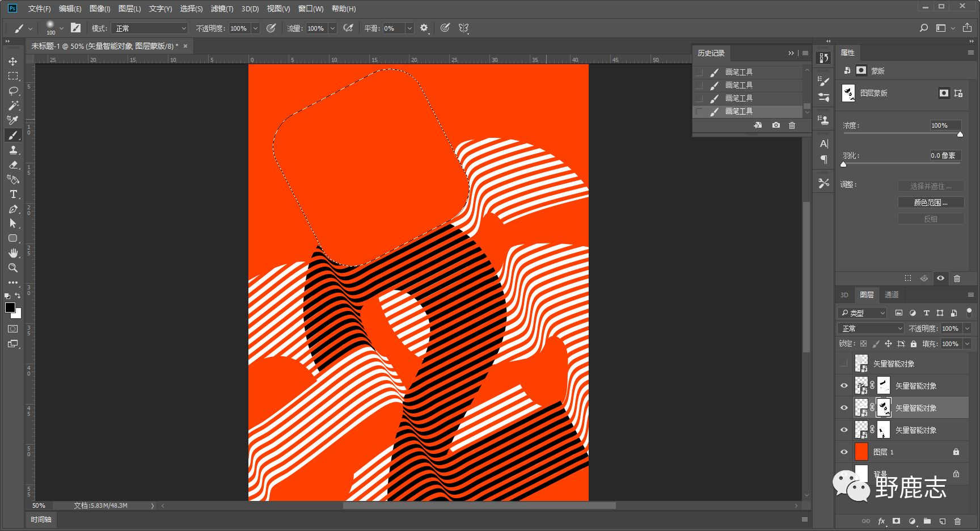Viewport: 980px width, 531px height.
Task: Select the Horizontal Type tool
Action: [13, 194]
